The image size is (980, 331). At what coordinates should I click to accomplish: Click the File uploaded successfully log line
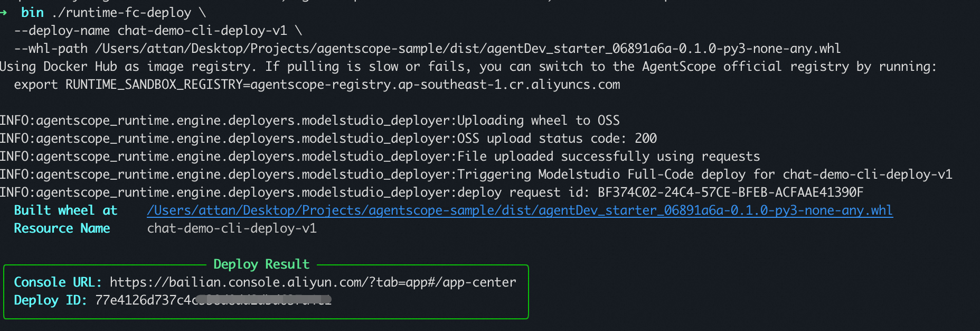[x=380, y=157]
